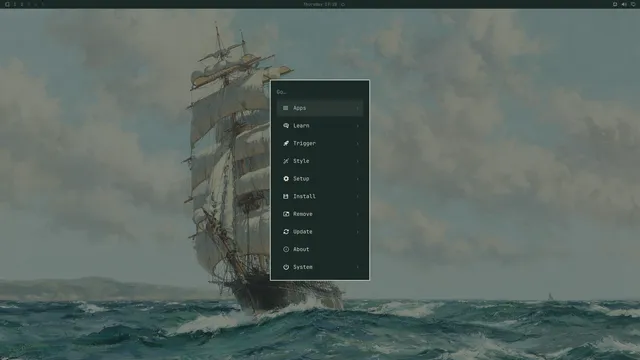Screen dimensions: 640x360
Task: Click the Style paintbrush icon
Action: tap(286, 161)
